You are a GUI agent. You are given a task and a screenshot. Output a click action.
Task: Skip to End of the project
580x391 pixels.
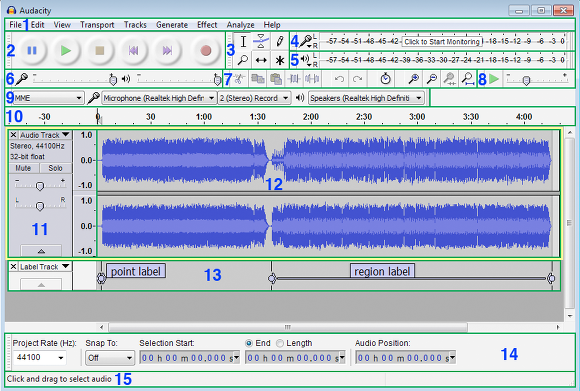167,50
